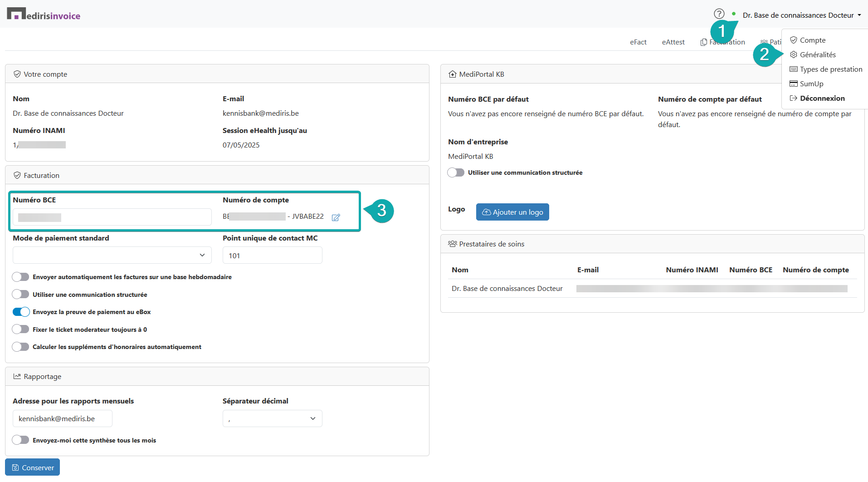Click the green online status dot
This screenshot has width=868, height=482.
coord(734,14)
